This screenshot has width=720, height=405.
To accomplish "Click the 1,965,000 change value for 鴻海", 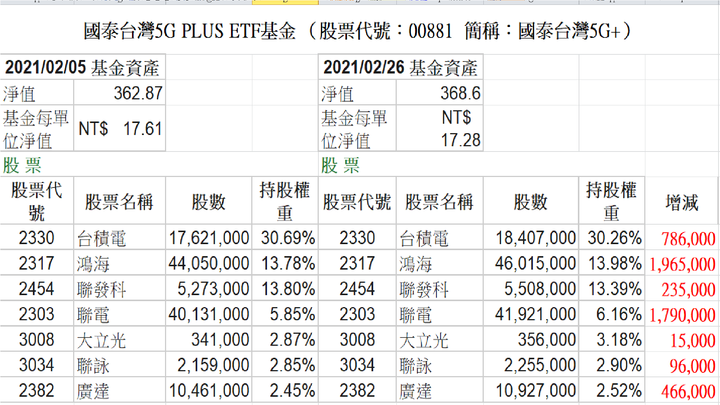I will (x=682, y=264).
